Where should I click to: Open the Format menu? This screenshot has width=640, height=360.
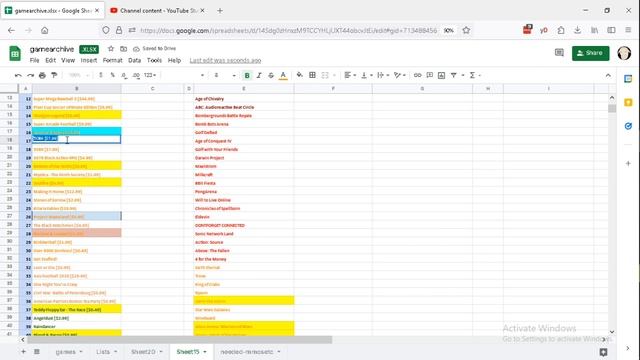tap(112, 60)
